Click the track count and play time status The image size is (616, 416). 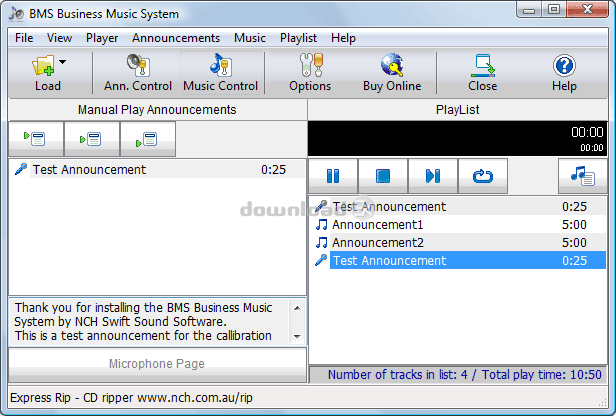464,374
